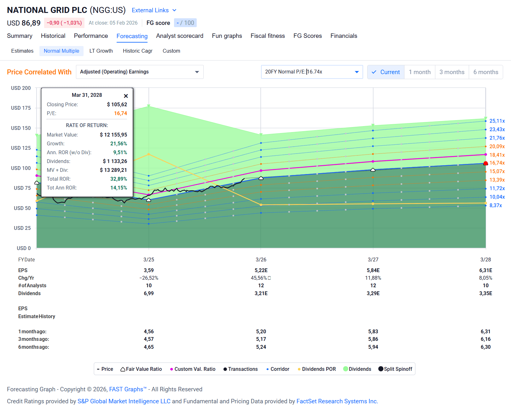Select the Current estimate toggle
Image resolution: width=511 pixels, height=420 pixels.
click(386, 72)
